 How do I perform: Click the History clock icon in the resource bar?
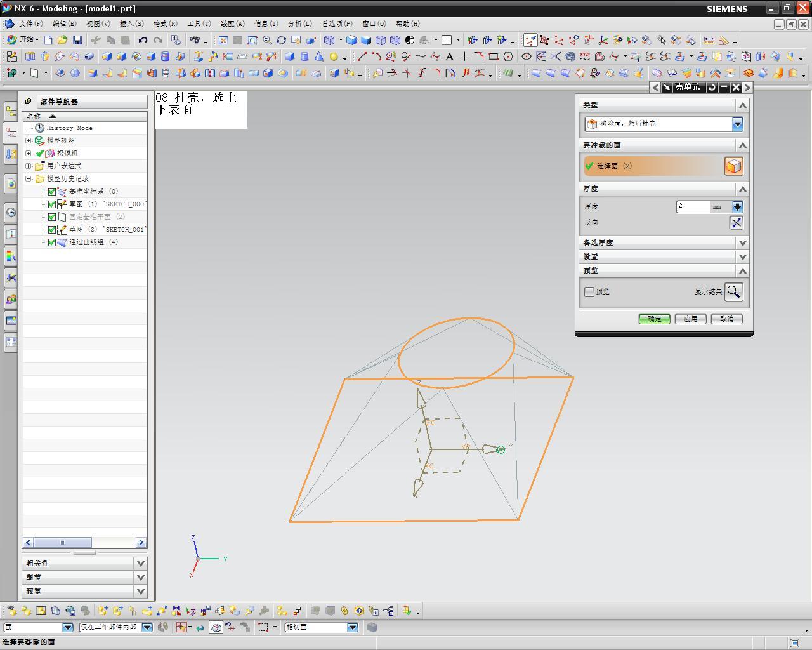coord(11,213)
